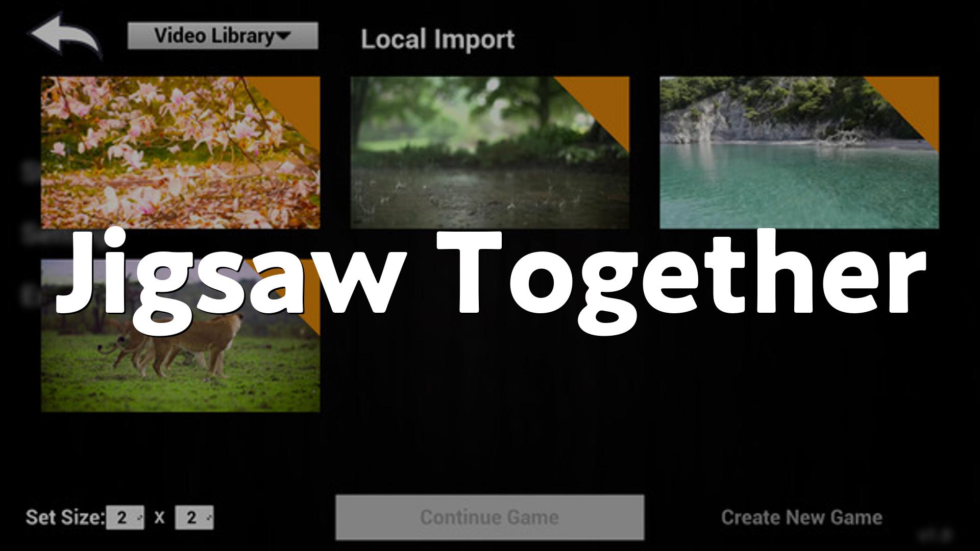Choose the pink blossom flowers video thumbnail
Image resolution: width=980 pixels, height=551 pixels.
click(181, 152)
